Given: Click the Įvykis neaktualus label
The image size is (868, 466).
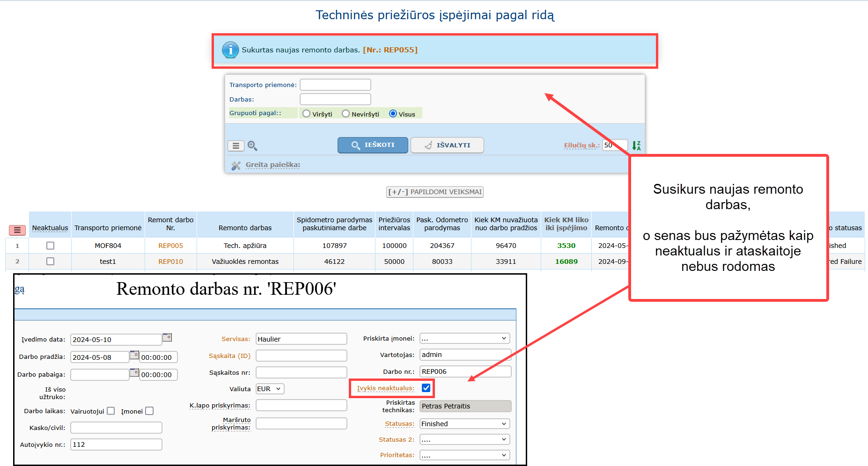Looking at the screenshot, I should tap(386, 388).
